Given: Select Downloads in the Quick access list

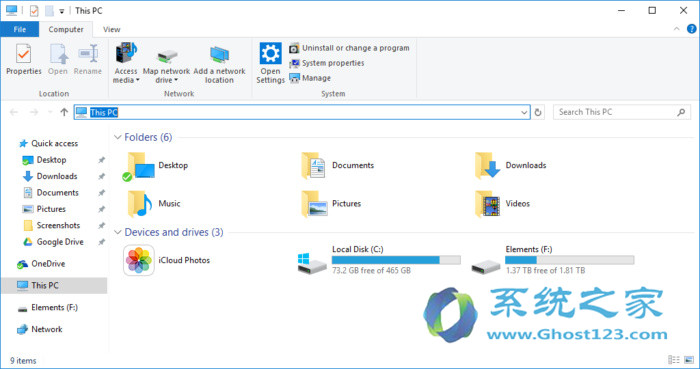Looking at the screenshot, I should click(x=50, y=176).
